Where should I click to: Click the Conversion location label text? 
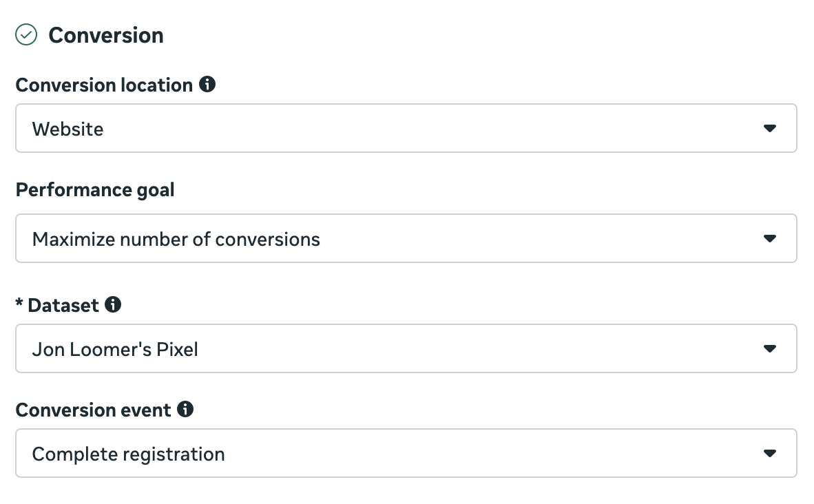click(104, 85)
